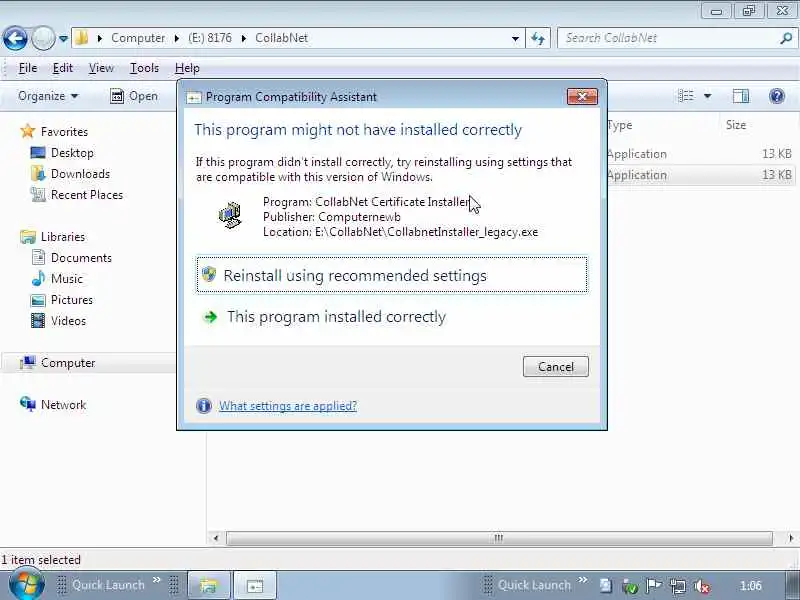800x600 pixels.
Task: Click Cancel in Compatibility Assistant
Action: [556, 367]
